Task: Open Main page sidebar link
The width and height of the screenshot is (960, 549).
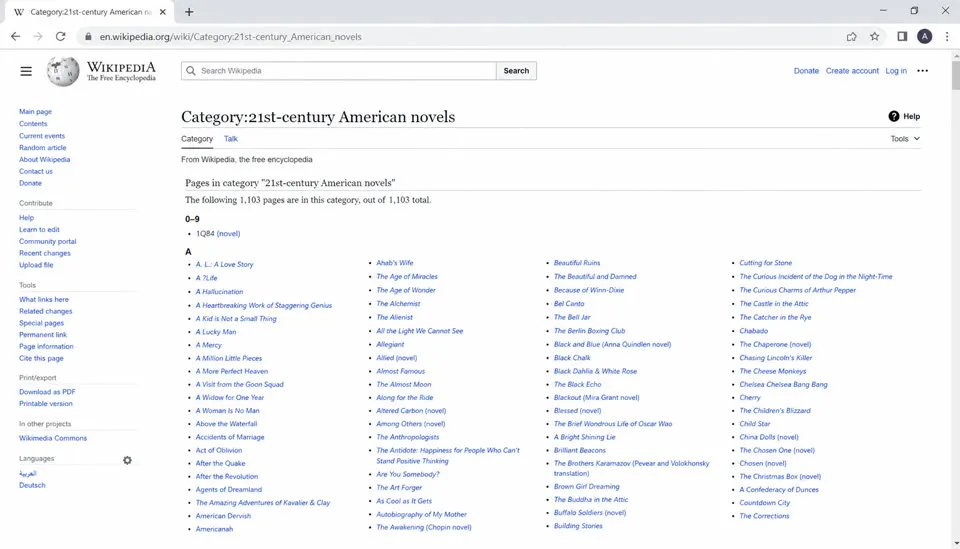Action: 36,111
